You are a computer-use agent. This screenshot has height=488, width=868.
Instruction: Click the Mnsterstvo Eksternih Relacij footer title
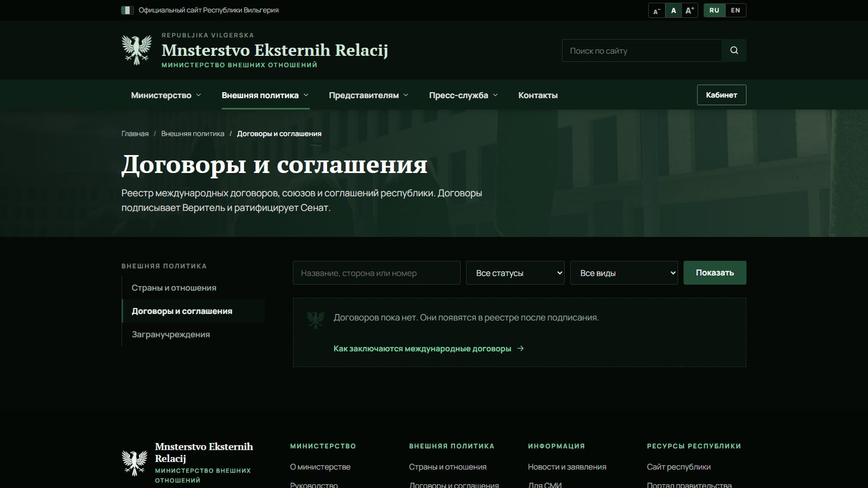204,452
